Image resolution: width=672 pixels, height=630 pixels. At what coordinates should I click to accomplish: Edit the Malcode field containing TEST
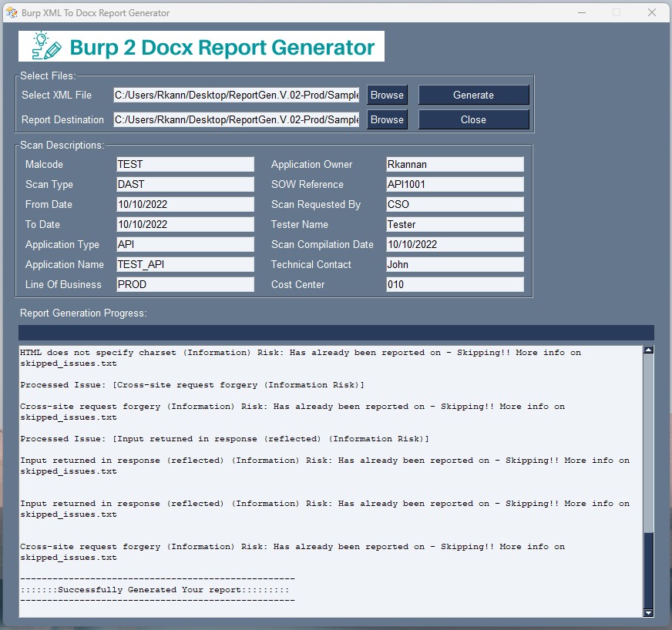click(185, 164)
